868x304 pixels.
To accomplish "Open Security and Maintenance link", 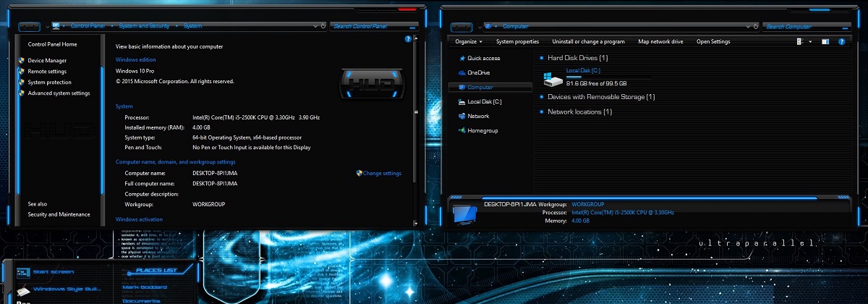I will coord(59,214).
